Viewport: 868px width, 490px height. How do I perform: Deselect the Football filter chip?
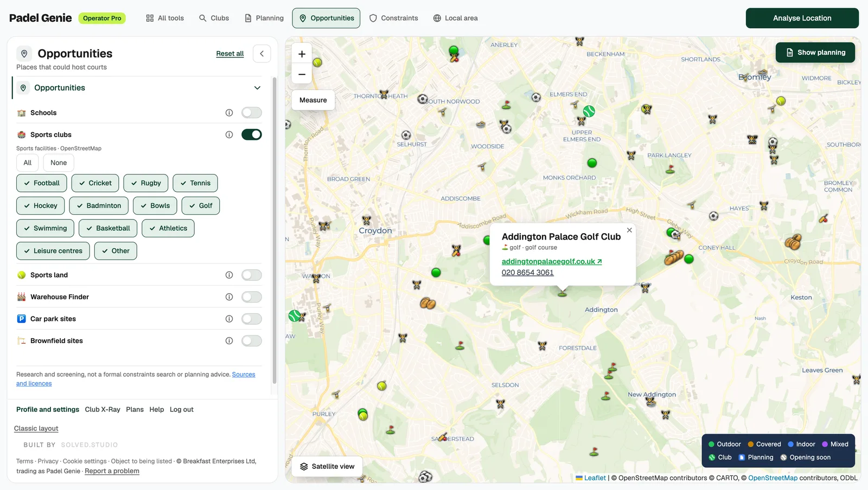click(x=42, y=183)
